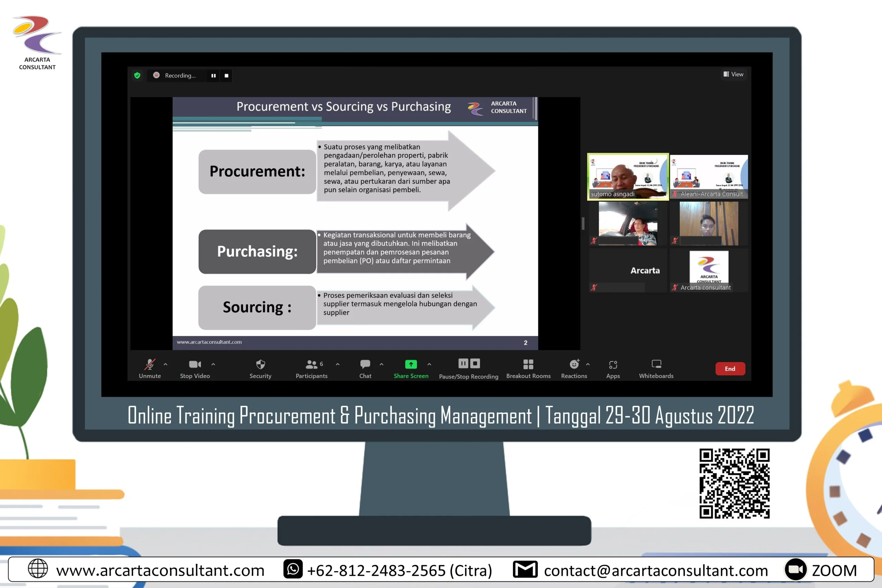Open the Reactions smiley menu
This screenshot has height=588, width=882.
pos(574,364)
